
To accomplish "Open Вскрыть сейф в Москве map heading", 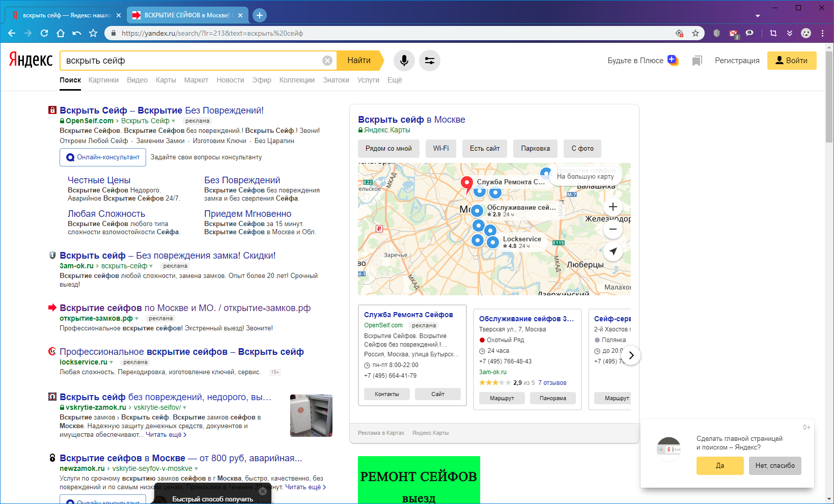I will tap(411, 120).
